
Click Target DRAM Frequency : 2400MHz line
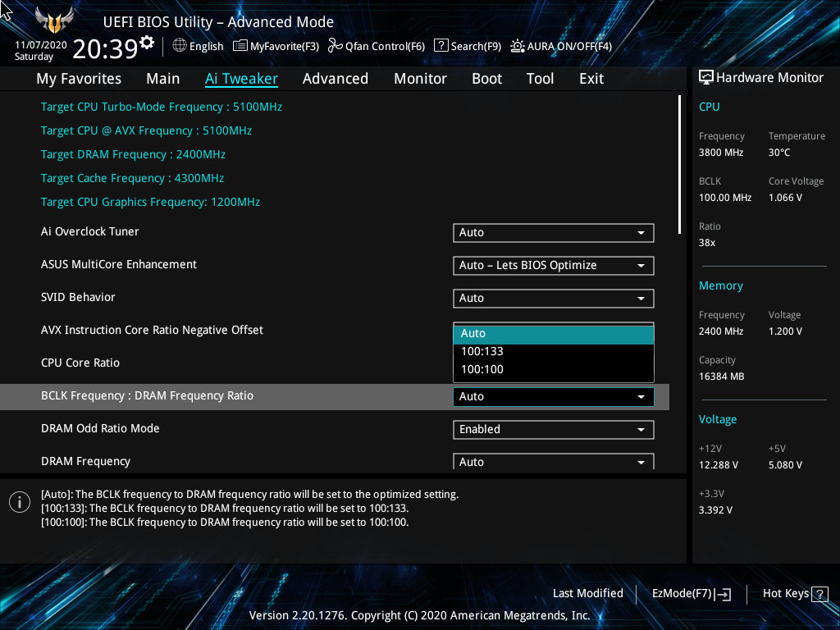133,155
